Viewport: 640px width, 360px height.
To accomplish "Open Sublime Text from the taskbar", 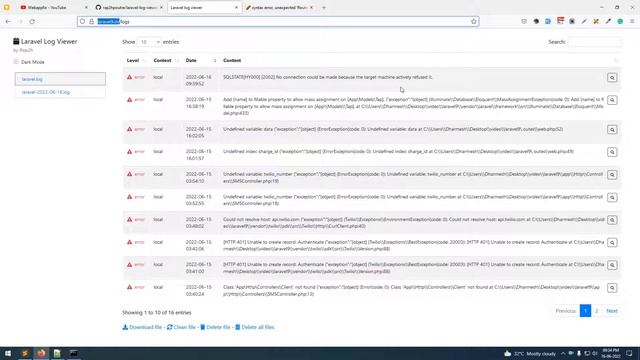I will 24,353.
